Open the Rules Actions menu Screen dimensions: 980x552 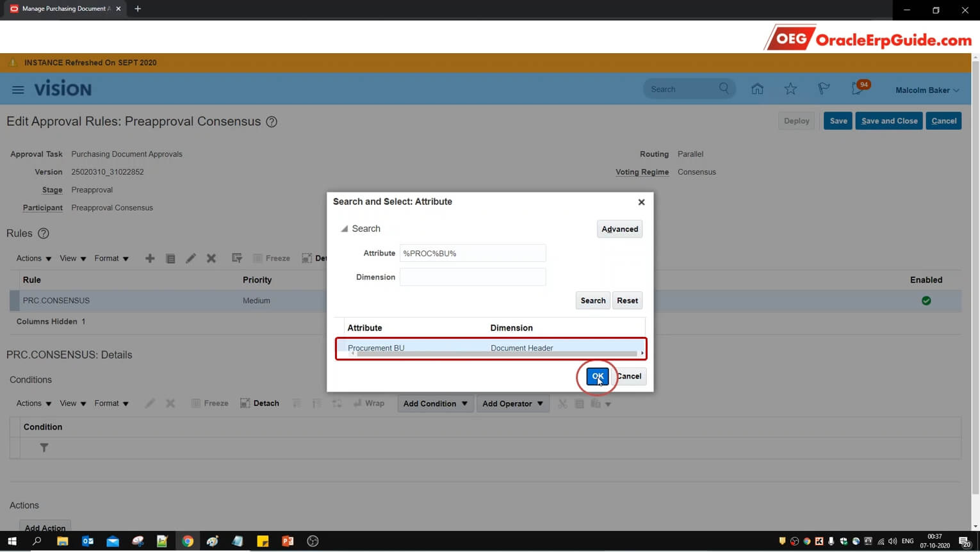click(x=34, y=258)
